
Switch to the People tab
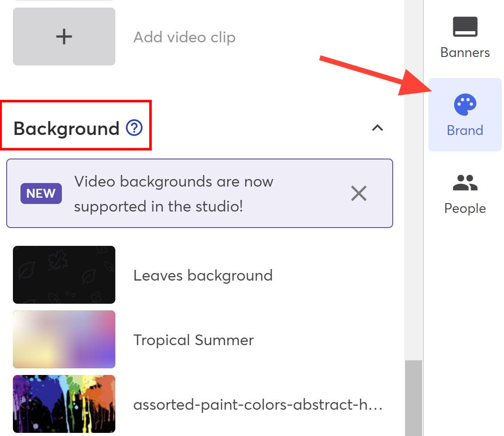pyautogui.click(x=465, y=208)
